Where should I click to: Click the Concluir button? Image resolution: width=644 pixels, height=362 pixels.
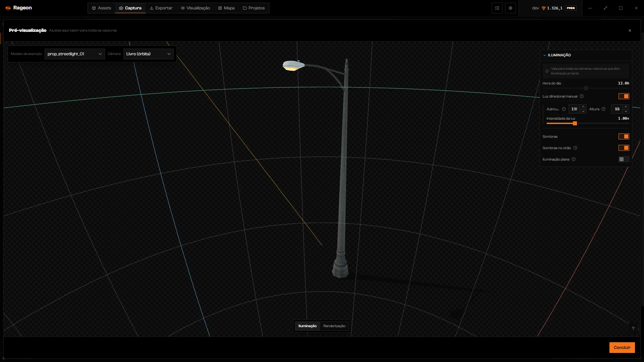coord(622,348)
